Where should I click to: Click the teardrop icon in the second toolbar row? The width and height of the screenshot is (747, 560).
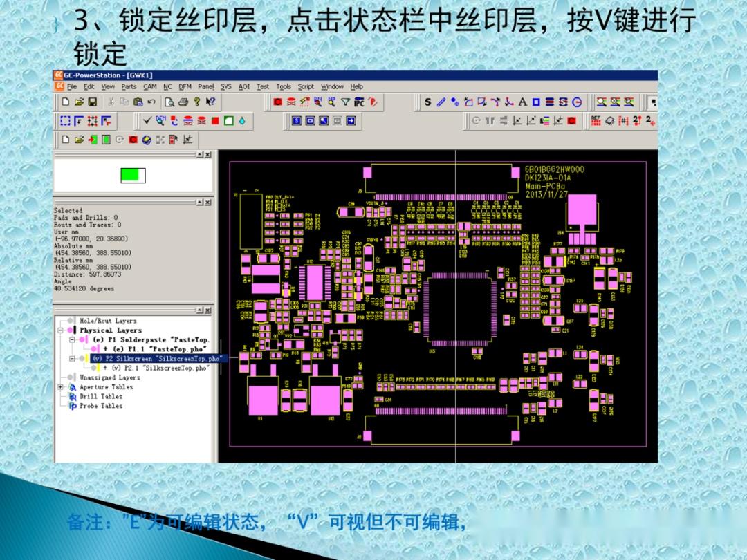[241, 120]
